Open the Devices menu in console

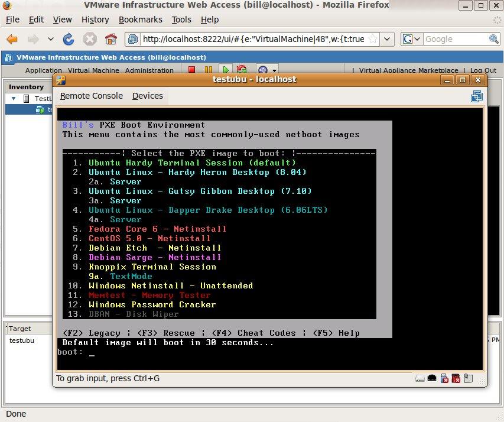[x=147, y=96]
